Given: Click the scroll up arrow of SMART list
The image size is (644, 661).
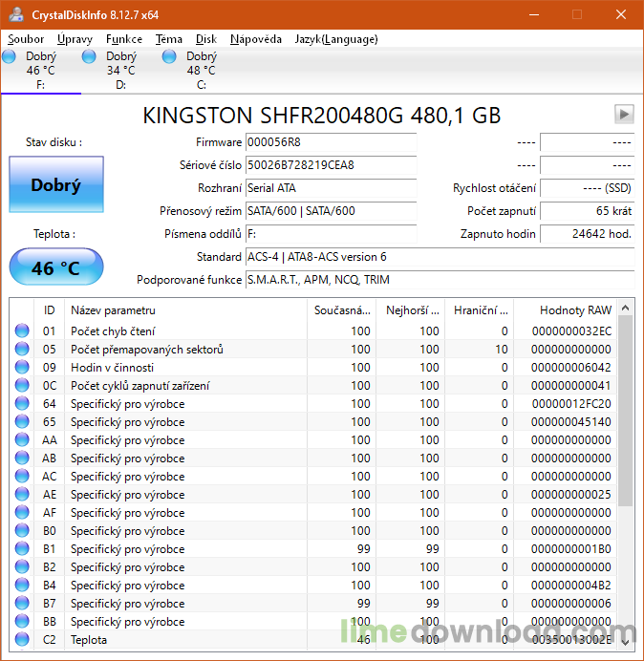Looking at the screenshot, I should click(626, 309).
